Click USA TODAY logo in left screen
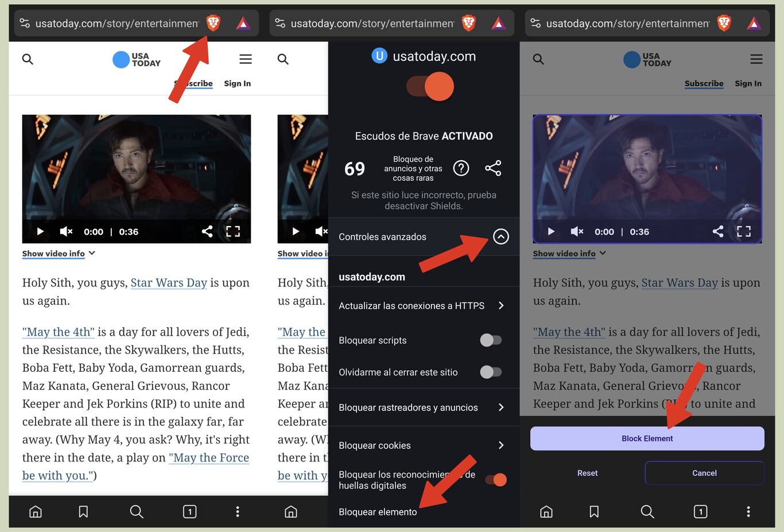 coord(137,60)
